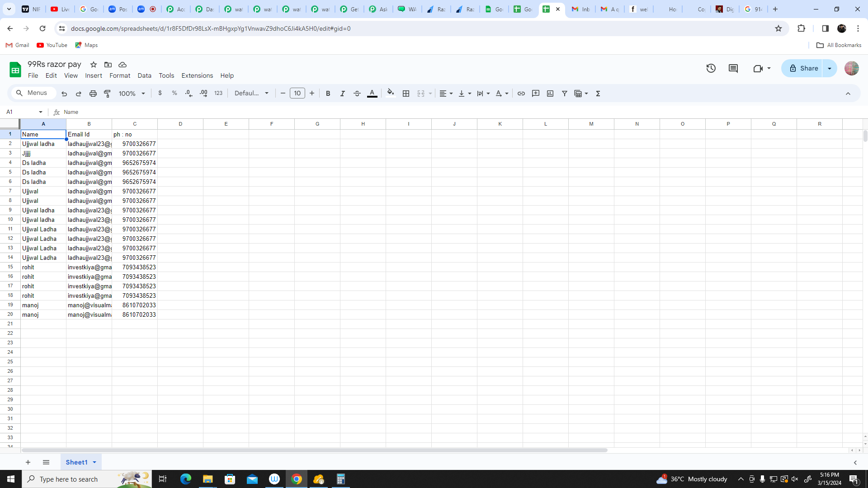Viewport: 868px width, 488px height.
Task: Open font family Default dropdown
Action: 252,93
